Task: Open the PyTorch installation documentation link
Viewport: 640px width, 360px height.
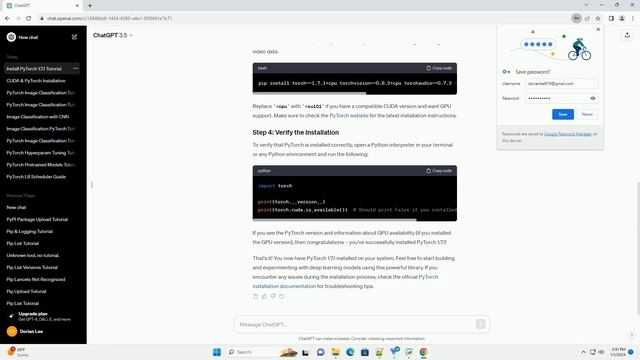Action: (x=345, y=282)
